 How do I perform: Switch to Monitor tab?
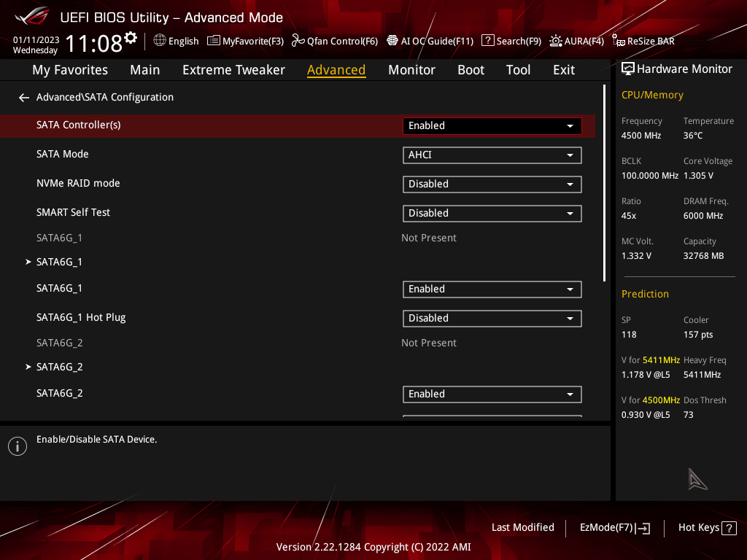411,70
